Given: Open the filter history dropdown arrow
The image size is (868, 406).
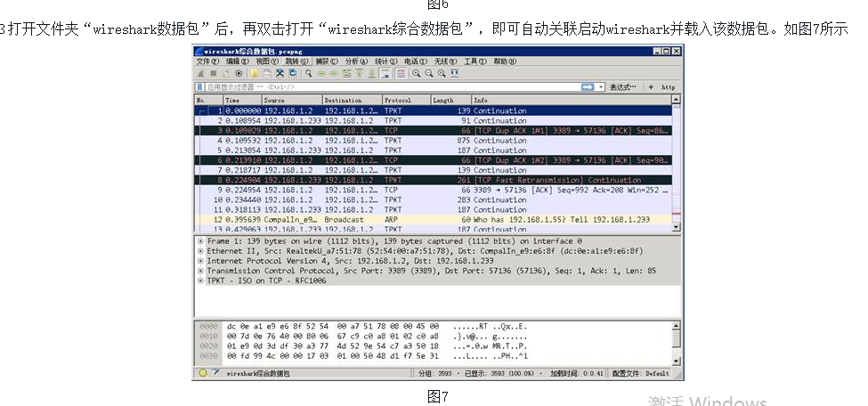Looking at the screenshot, I should [x=601, y=87].
